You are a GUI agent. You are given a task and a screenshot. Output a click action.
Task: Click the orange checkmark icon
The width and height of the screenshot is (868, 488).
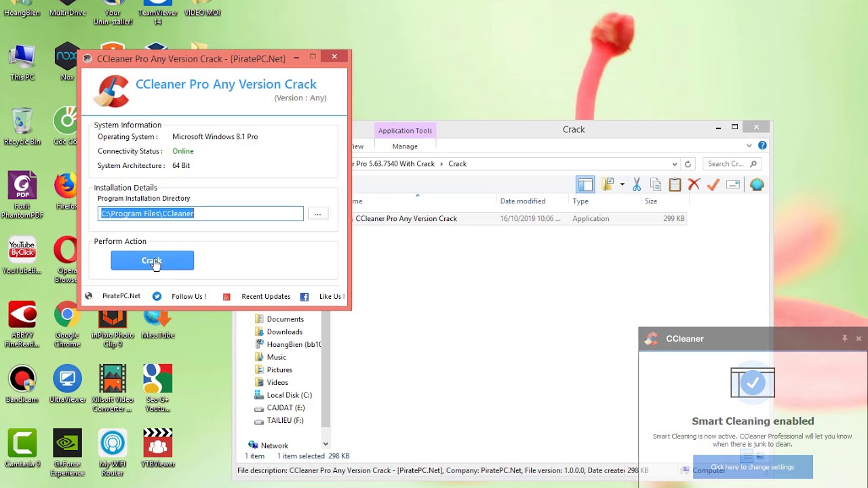[x=713, y=184]
